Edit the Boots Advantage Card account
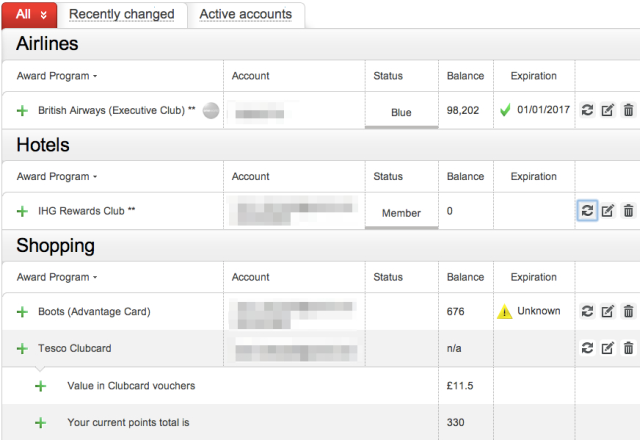Viewport: 640px width, 440px height. (608, 311)
